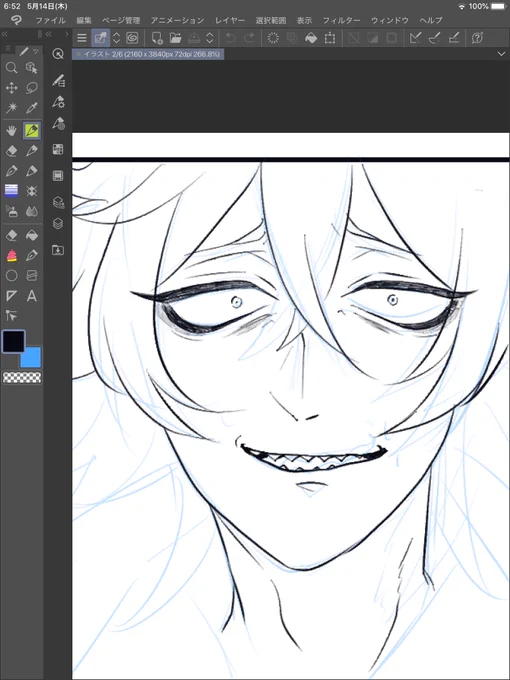Open file via folder icon in command bar
The image size is (510, 680).
pyautogui.click(x=176, y=38)
